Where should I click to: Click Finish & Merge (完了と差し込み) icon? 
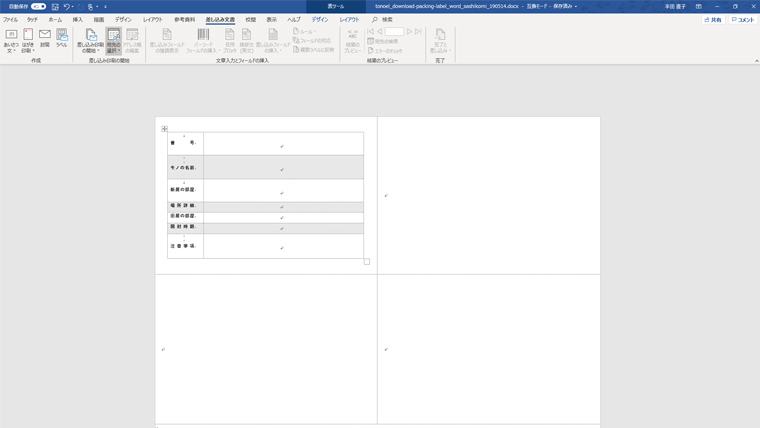440,40
